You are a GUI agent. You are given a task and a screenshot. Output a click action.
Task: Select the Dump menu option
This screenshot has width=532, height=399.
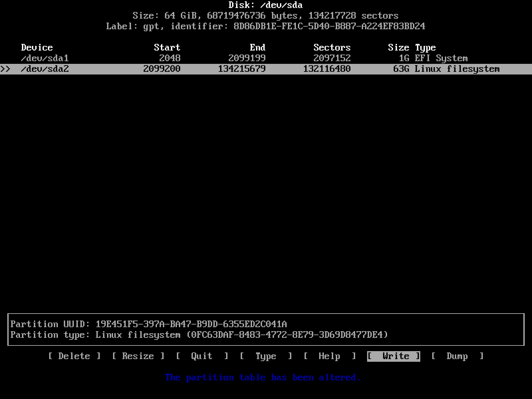point(457,356)
